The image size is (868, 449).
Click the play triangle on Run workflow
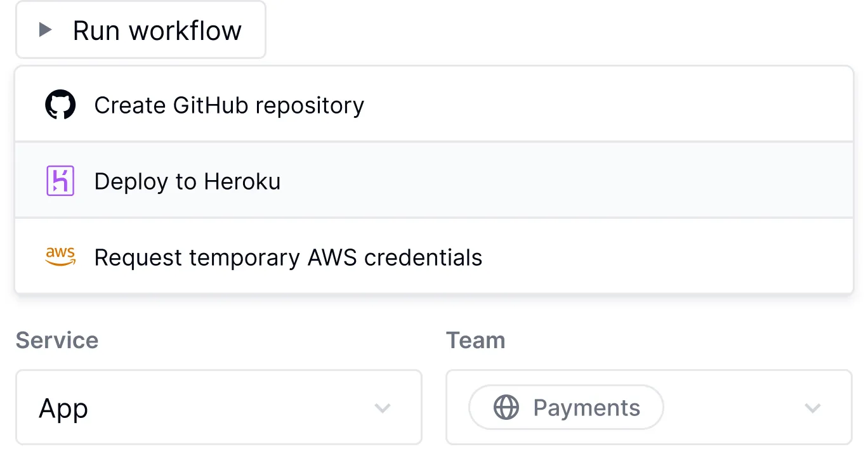[44, 29]
